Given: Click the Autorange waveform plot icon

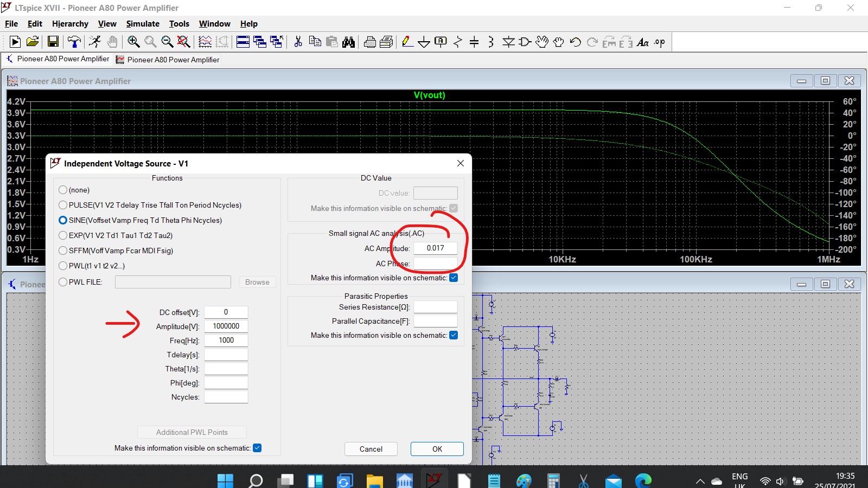Looking at the screenshot, I should (205, 42).
